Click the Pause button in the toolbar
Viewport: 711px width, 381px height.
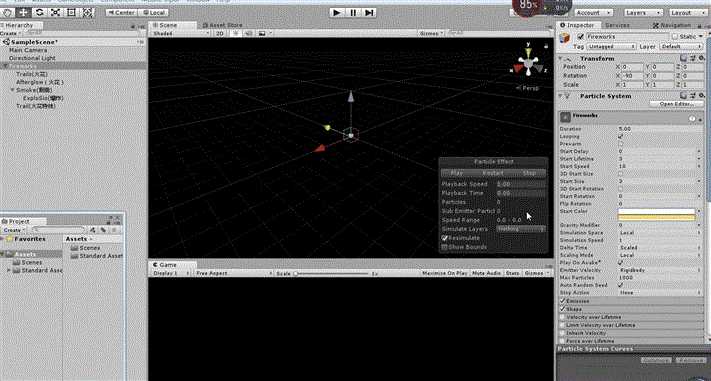pos(353,13)
